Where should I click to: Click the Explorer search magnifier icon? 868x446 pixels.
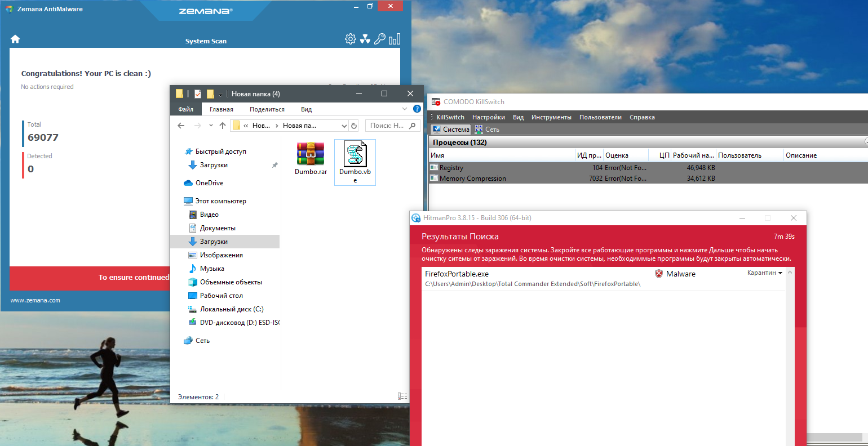click(413, 126)
